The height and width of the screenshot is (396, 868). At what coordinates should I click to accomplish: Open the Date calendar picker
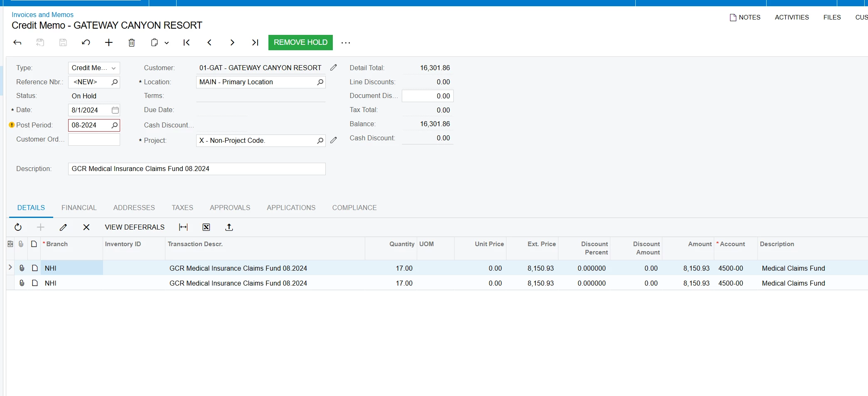tap(115, 110)
